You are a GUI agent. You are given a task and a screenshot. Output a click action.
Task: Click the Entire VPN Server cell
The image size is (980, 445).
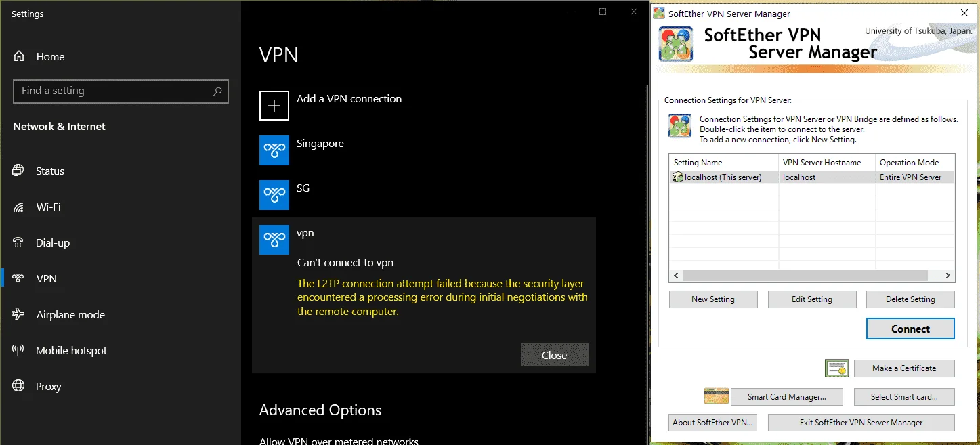(910, 177)
